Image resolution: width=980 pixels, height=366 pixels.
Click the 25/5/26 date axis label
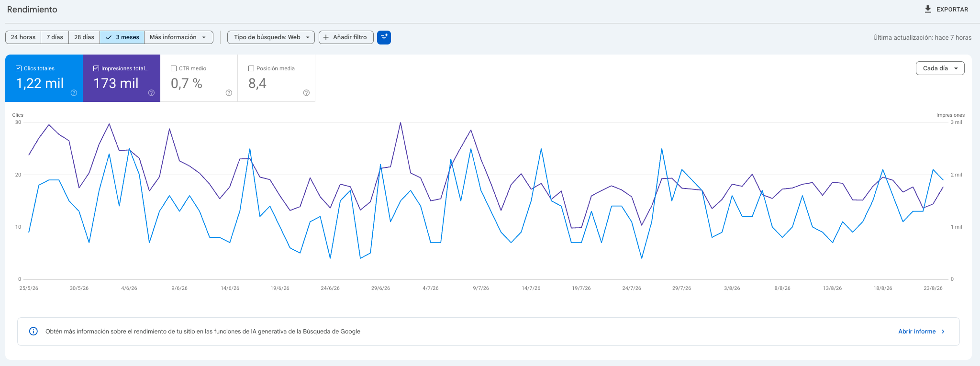pos(29,288)
